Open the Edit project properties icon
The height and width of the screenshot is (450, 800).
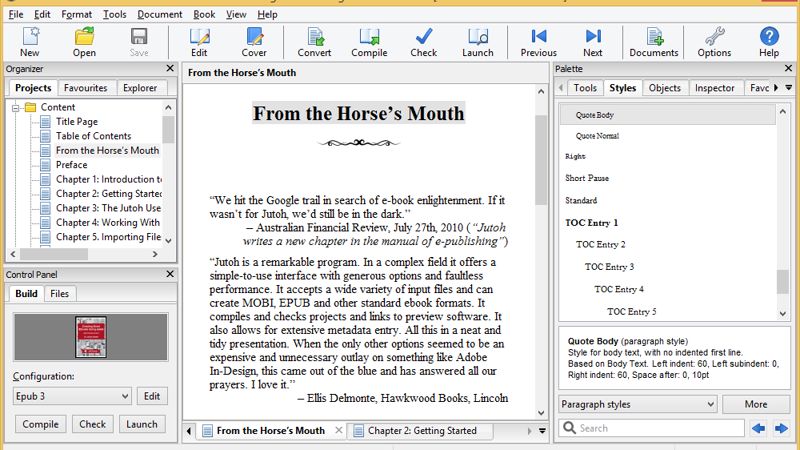pyautogui.click(x=199, y=41)
